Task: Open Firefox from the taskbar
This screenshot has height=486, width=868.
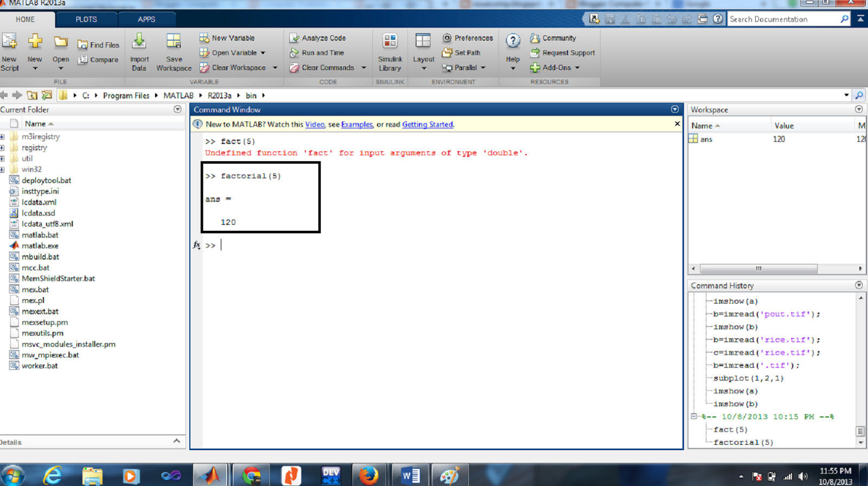Action: point(369,476)
